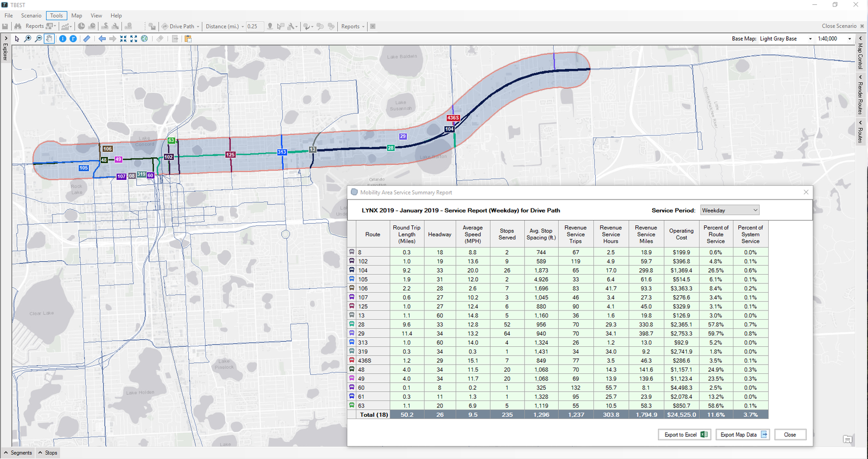The image size is (868, 459).
Task: Select the measure ruler tool
Action: tap(87, 38)
